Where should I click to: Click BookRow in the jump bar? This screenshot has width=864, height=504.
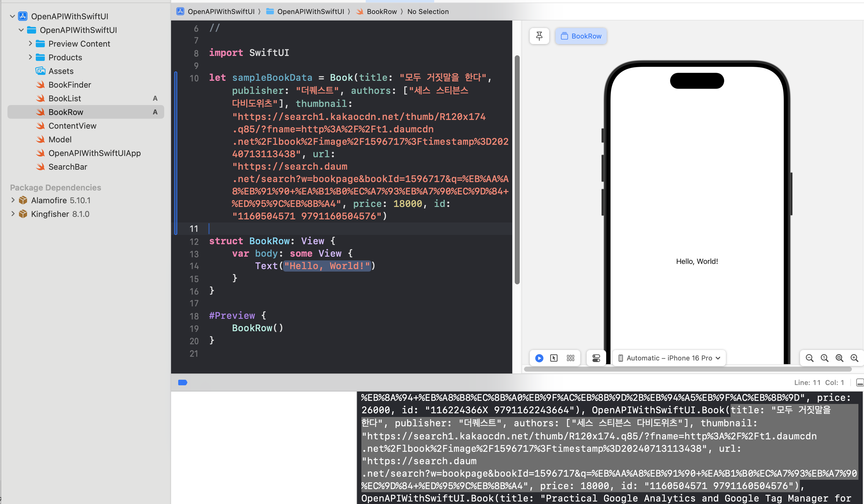[x=381, y=11]
